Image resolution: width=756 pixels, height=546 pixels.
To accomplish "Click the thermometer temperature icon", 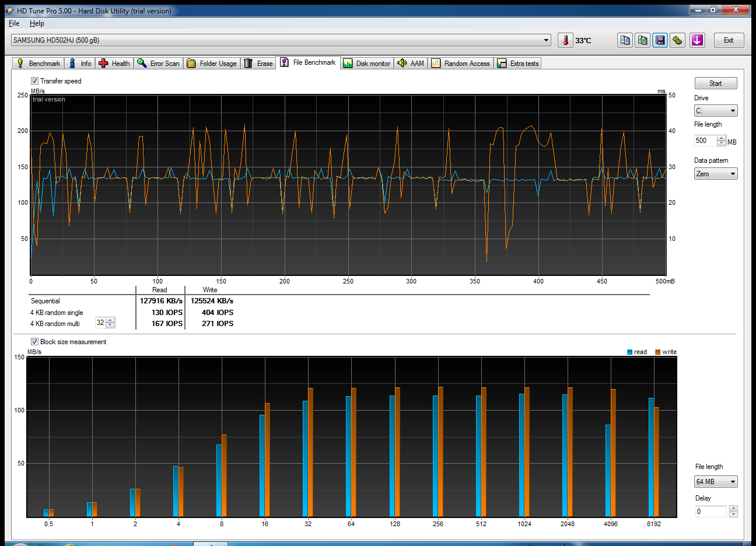I will pyautogui.click(x=565, y=40).
